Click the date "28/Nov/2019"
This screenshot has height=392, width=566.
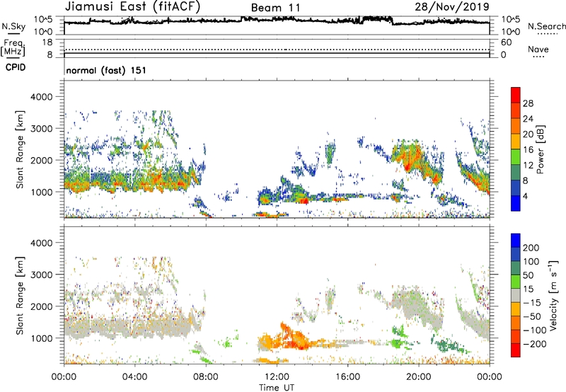[x=452, y=7]
